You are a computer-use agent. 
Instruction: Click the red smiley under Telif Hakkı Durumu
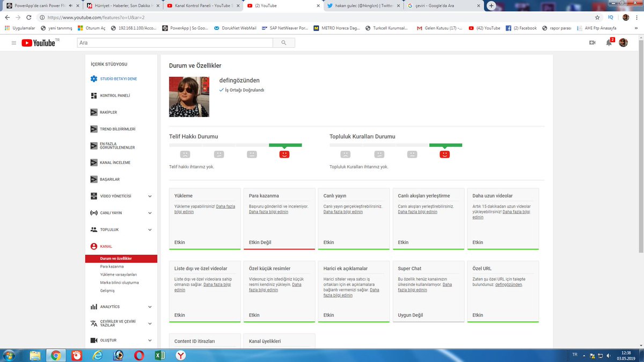(285, 154)
